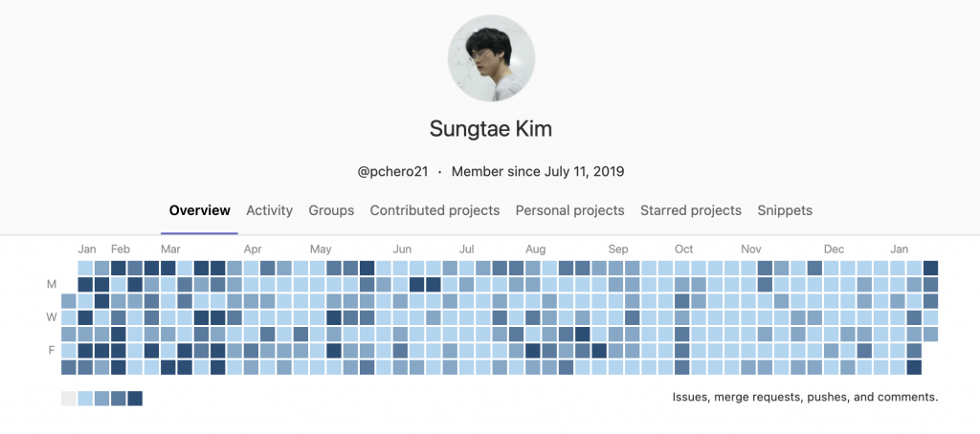Switch to the Snippets tab
Image resolution: width=980 pixels, height=434 pixels.
pos(785,210)
